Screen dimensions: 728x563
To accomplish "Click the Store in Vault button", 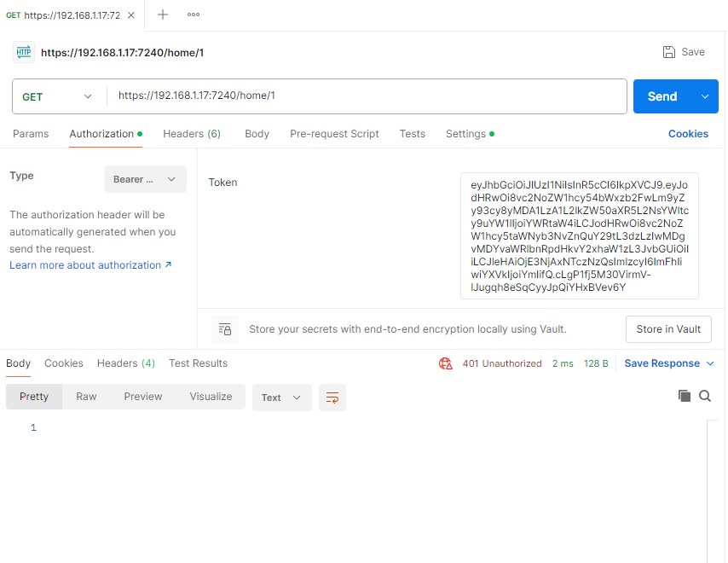I will click(668, 329).
